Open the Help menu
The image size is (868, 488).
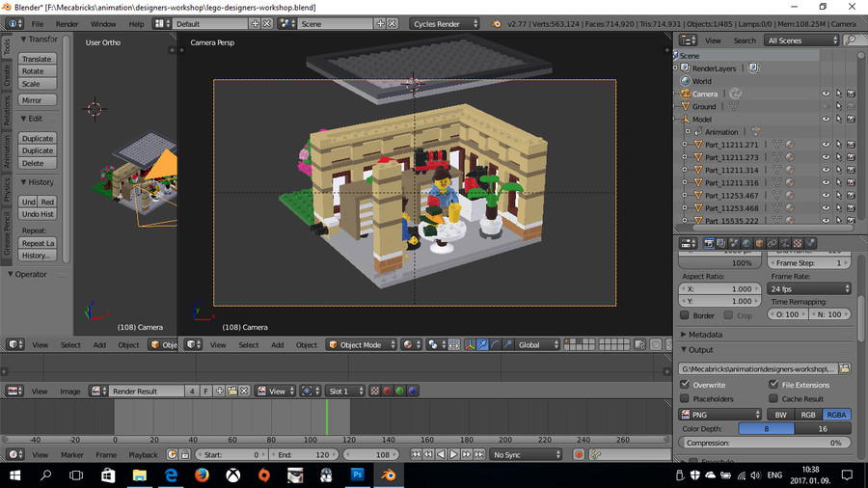pyautogui.click(x=136, y=24)
